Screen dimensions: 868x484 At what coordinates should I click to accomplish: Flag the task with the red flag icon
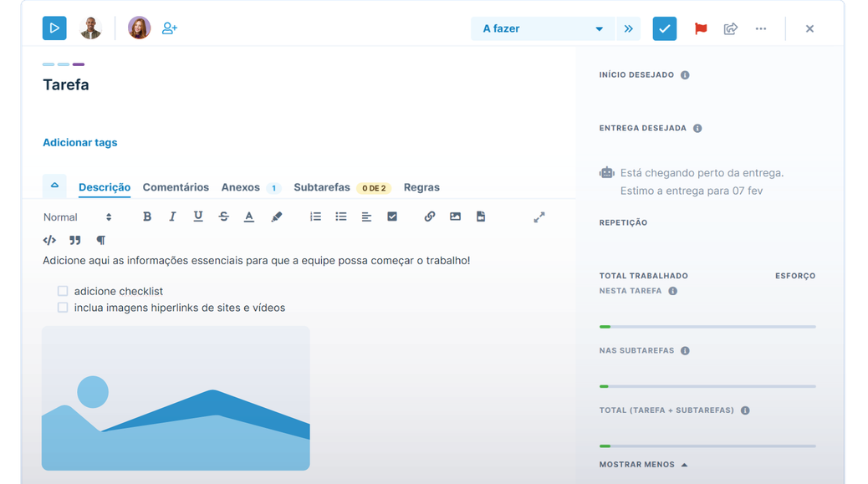click(x=701, y=28)
